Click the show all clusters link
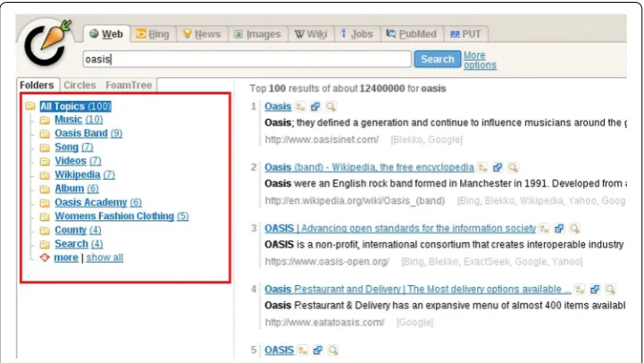This screenshot has height=363, width=644. tap(105, 257)
